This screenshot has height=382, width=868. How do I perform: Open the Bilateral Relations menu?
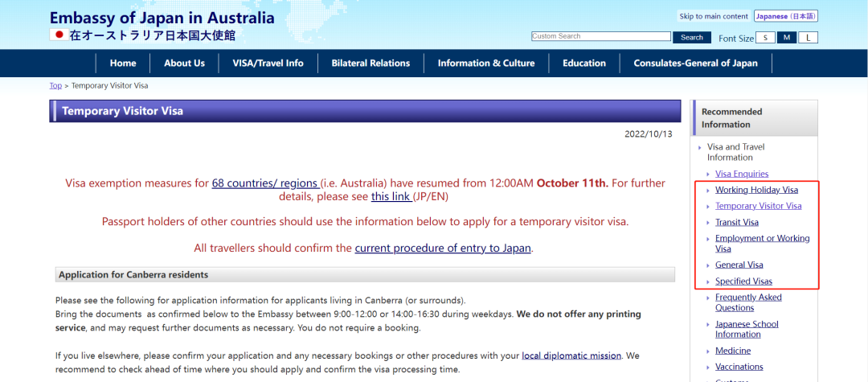371,63
